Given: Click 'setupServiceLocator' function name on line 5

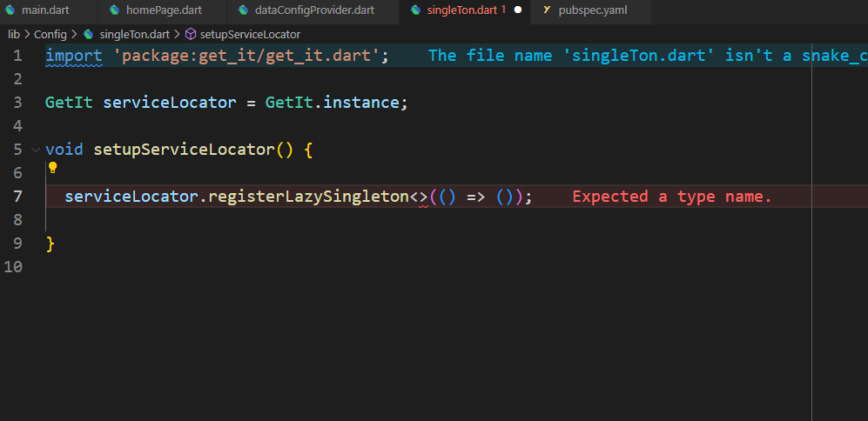Looking at the screenshot, I should coord(185,150).
